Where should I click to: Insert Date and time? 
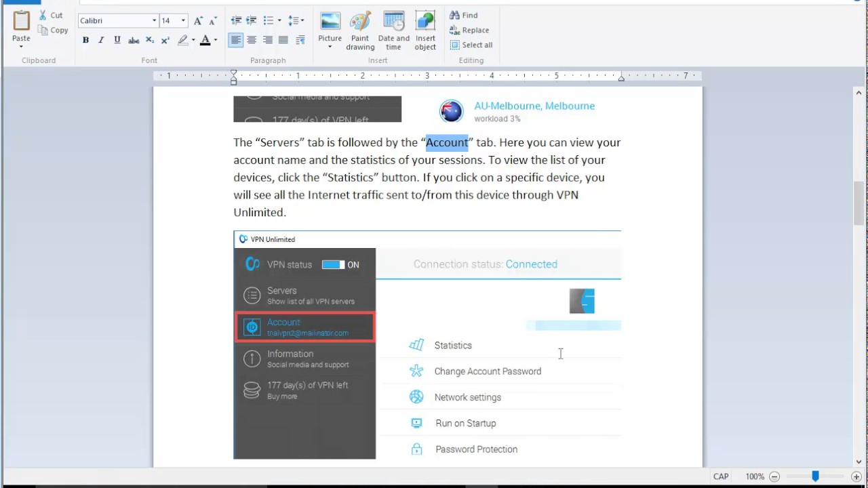click(394, 30)
